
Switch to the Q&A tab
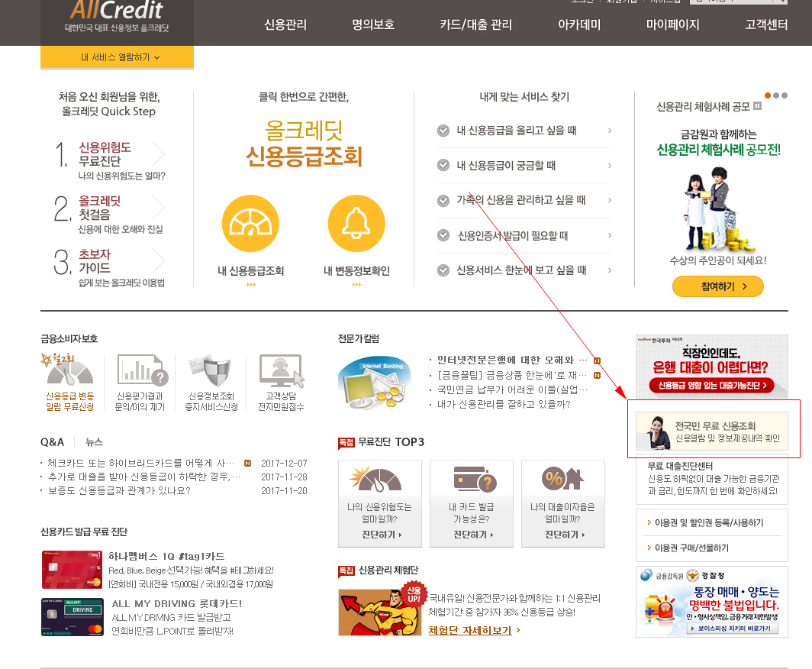coord(53,442)
